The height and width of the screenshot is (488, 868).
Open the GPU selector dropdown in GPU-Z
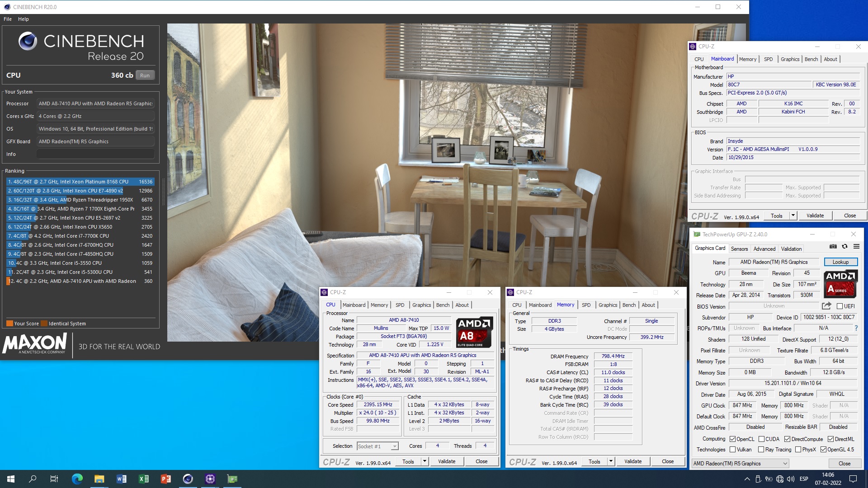(x=741, y=464)
